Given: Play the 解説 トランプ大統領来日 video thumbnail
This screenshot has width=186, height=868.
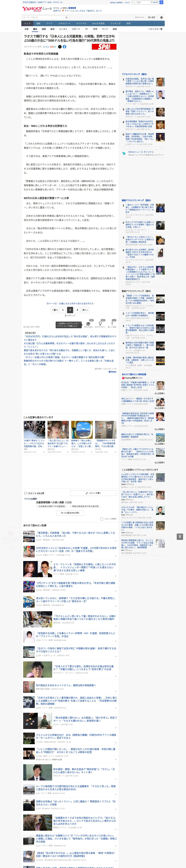Looking at the screenshot, I should [x=160, y=299].
